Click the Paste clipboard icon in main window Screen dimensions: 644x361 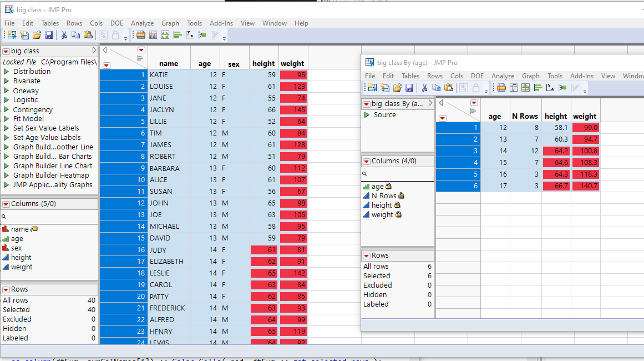click(x=88, y=36)
